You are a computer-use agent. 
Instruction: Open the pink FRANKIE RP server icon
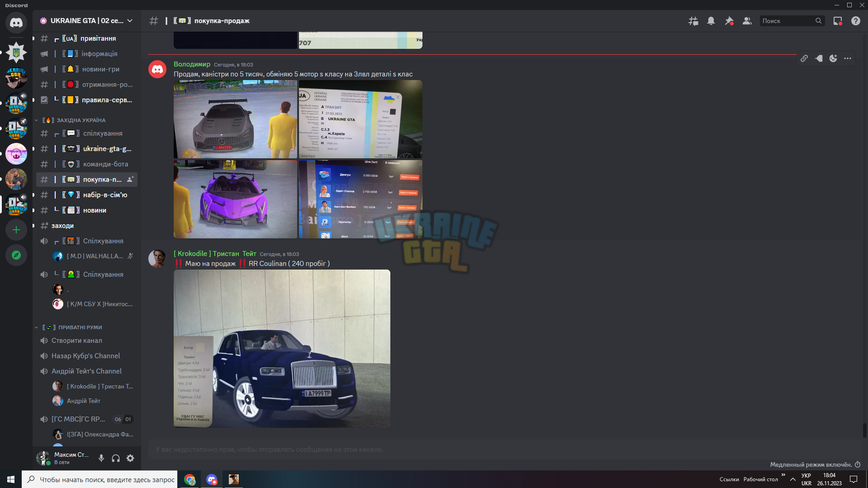[x=16, y=154]
